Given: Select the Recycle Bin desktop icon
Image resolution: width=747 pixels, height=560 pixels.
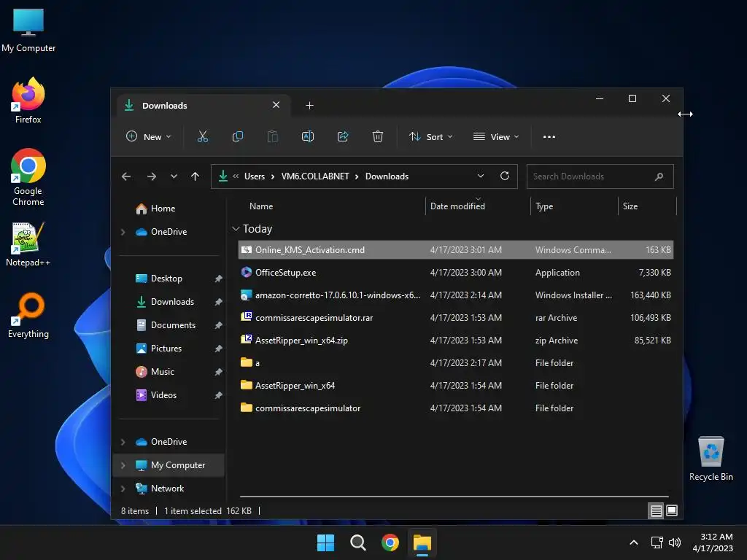Looking at the screenshot, I should tap(711, 458).
